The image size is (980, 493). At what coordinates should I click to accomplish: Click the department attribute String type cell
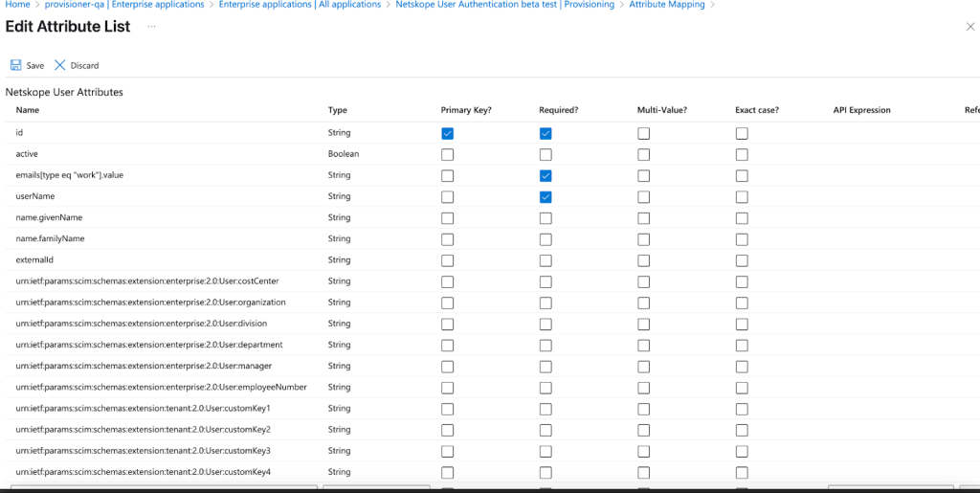click(x=339, y=345)
